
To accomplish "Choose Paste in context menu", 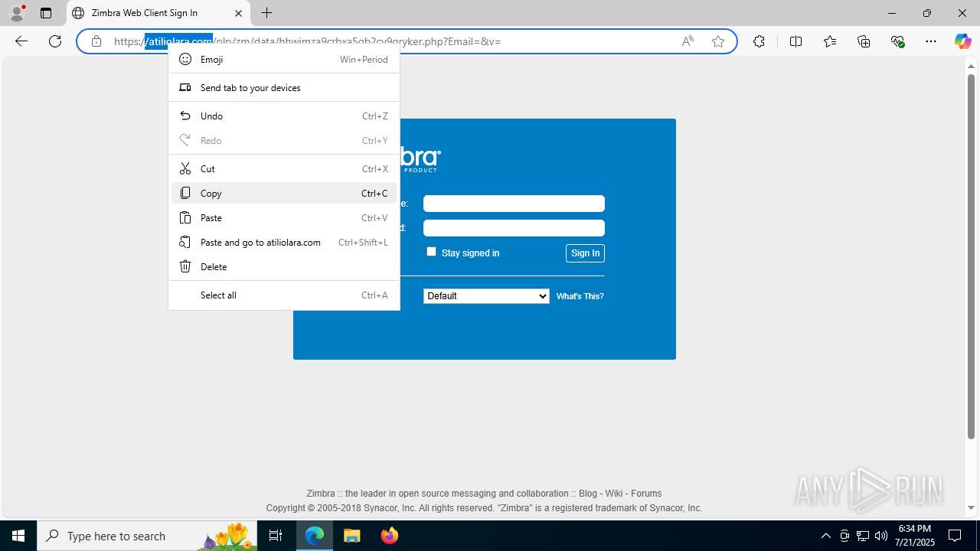I will click(x=284, y=218).
